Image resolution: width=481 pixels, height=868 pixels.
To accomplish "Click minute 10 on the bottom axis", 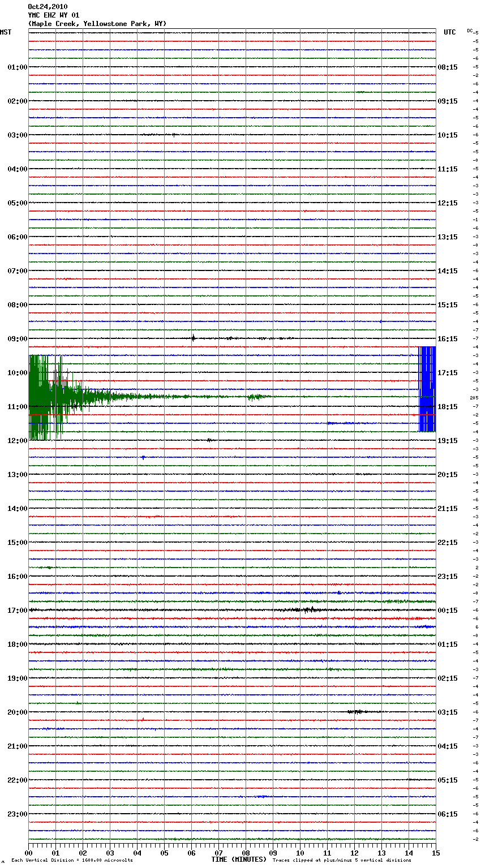I will click(300, 853).
